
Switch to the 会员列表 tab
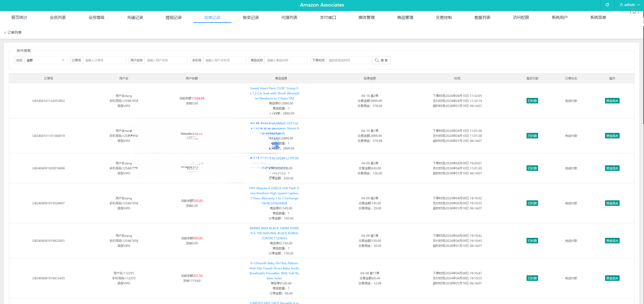(x=58, y=17)
